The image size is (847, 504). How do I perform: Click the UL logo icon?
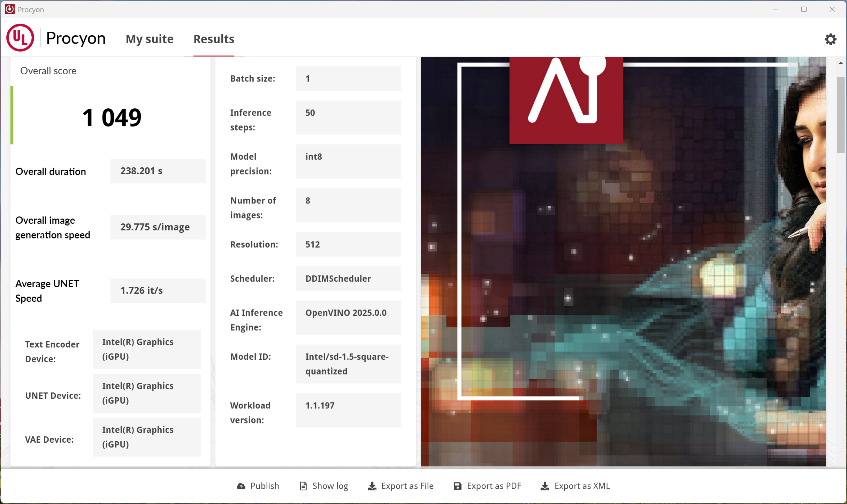click(20, 38)
